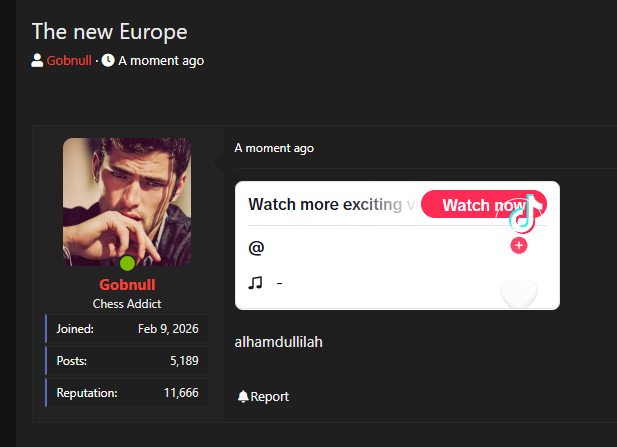Click the clock icon in thread header
Viewport: 617px width, 447px height.
(x=108, y=61)
